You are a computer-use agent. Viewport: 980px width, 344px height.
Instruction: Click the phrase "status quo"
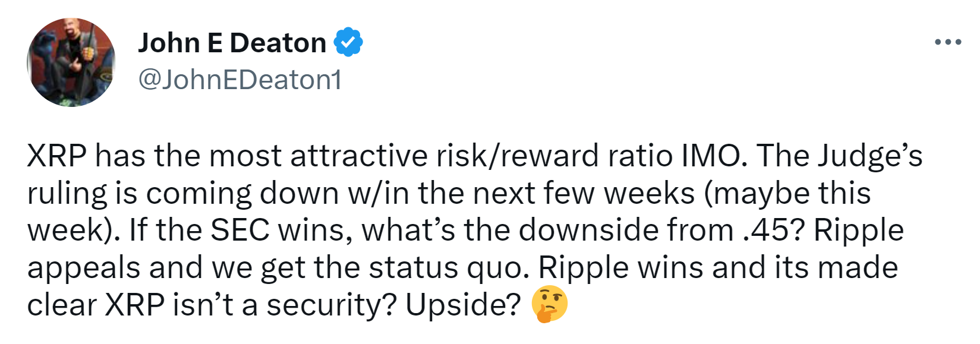pyautogui.click(x=449, y=268)
